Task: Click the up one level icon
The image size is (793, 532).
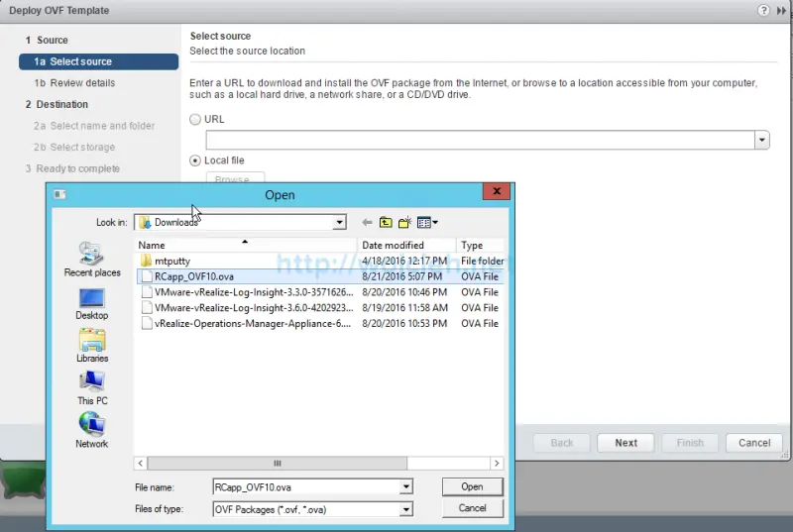Action: pyautogui.click(x=387, y=223)
